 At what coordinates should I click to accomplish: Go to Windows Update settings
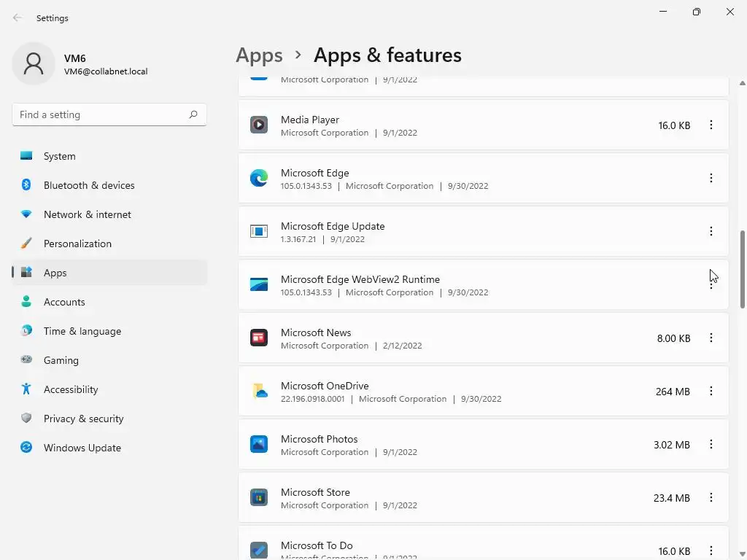coord(82,448)
